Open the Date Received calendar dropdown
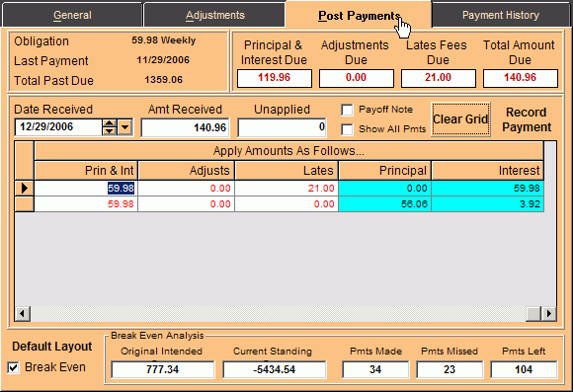Viewport: 573px width, 392px height. (x=125, y=127)
